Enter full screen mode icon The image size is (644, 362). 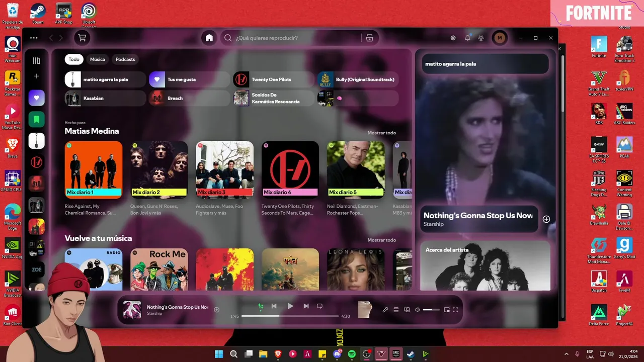point(456,310)
